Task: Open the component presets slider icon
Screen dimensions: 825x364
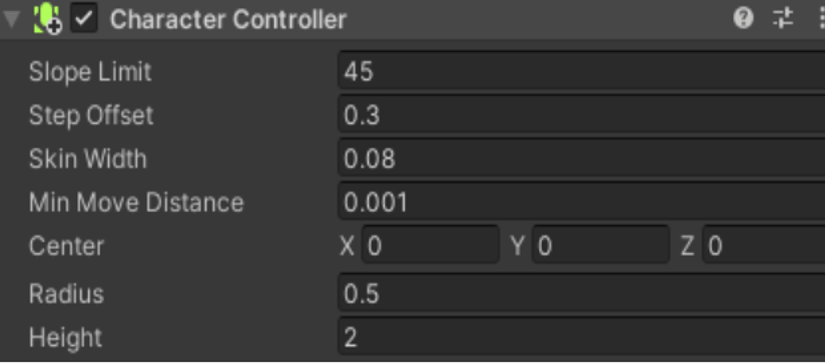Action: pos(783,19)
